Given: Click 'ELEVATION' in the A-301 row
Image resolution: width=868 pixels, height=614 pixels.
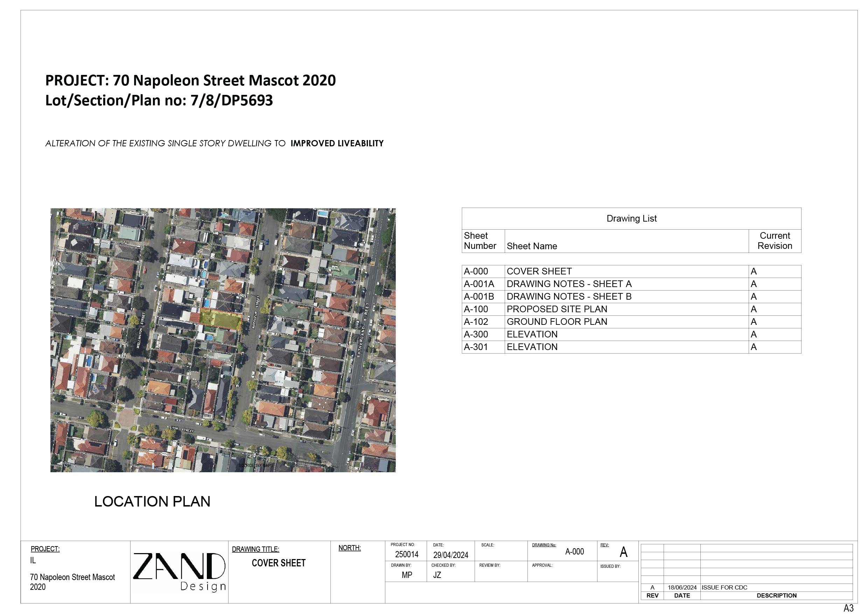Looking at the screenshot, I should pyautogui.click(x=532, y=347).
